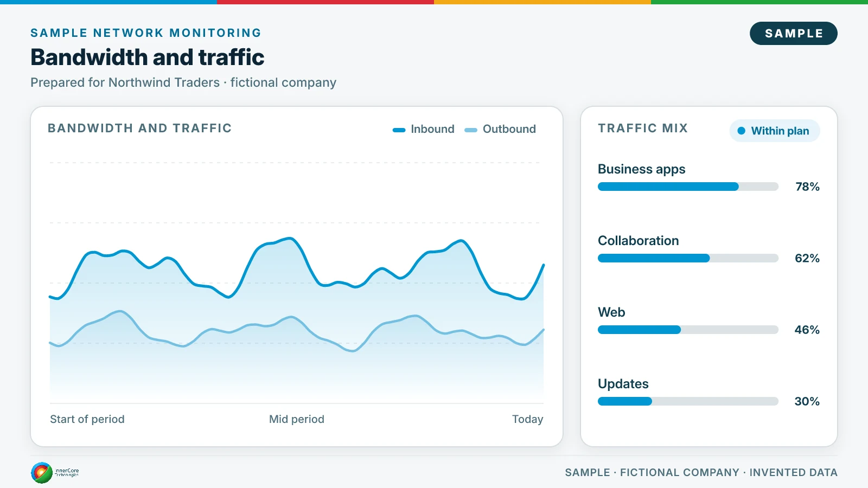Viewport: 868px width, 488px height.
Task: Click the "Updates" label
Action: tap(623, 384)
